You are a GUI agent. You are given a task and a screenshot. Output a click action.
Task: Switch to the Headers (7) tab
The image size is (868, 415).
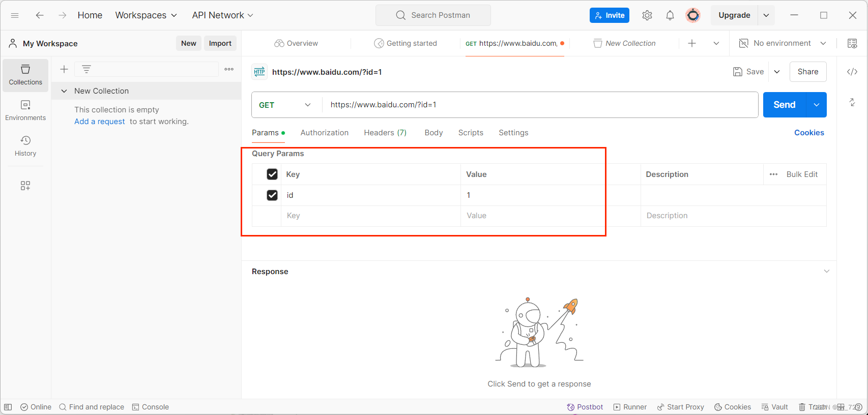[x=385, y=133]
